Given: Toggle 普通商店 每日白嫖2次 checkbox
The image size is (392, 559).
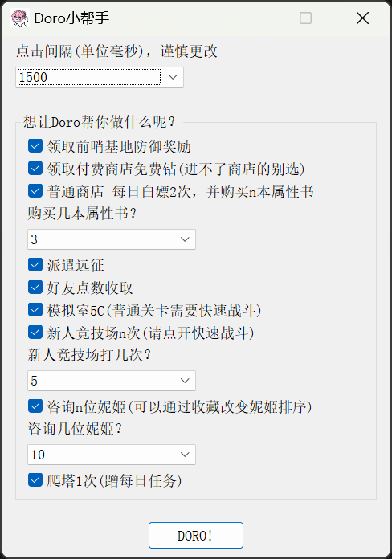Looking at the screenshot, I should pos(35,190).
